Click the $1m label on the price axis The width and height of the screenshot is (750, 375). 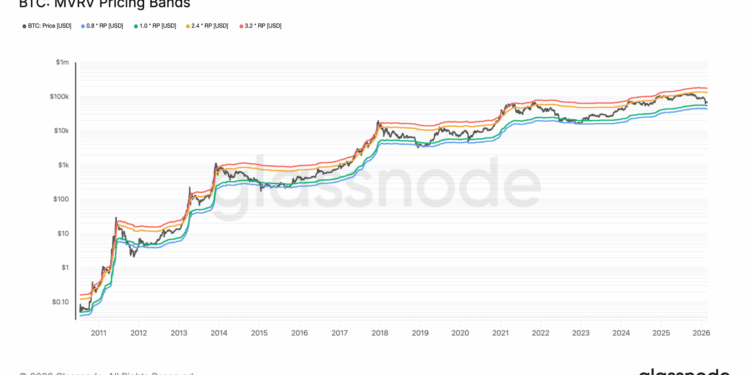coord(63,63)
